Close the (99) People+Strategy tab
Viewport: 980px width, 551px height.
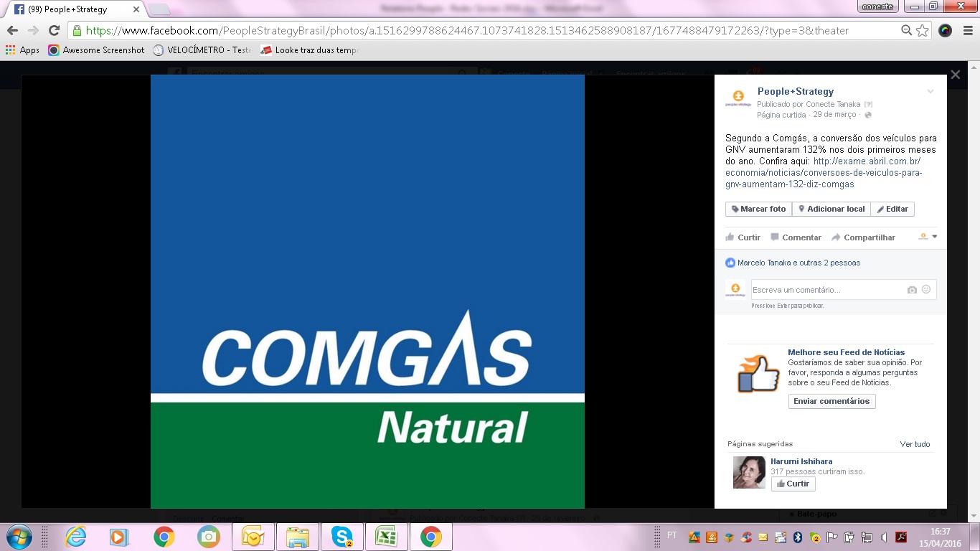[x=136, y=9]
